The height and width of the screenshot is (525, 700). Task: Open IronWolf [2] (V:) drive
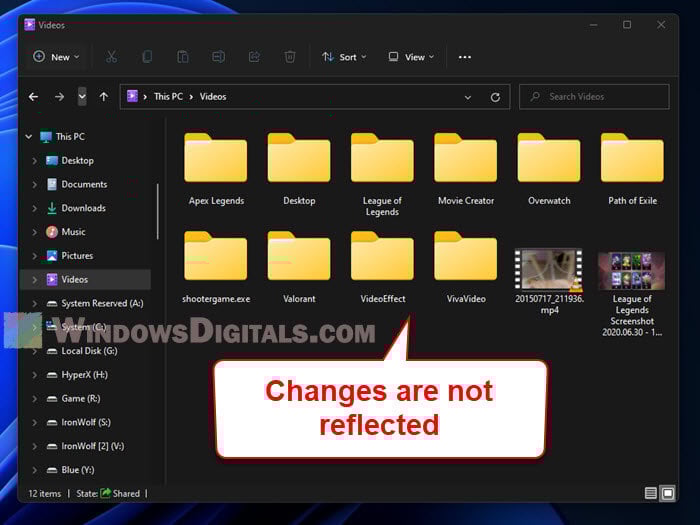[x=85, y=446]
